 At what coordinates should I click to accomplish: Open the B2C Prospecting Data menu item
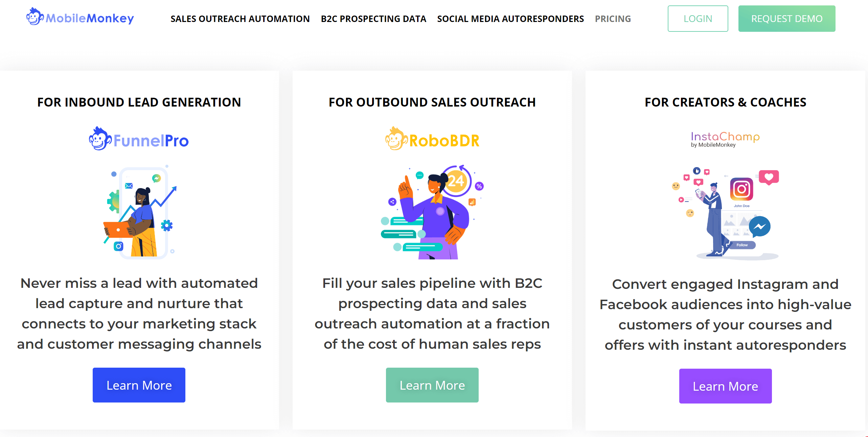[x=373, y=19]
